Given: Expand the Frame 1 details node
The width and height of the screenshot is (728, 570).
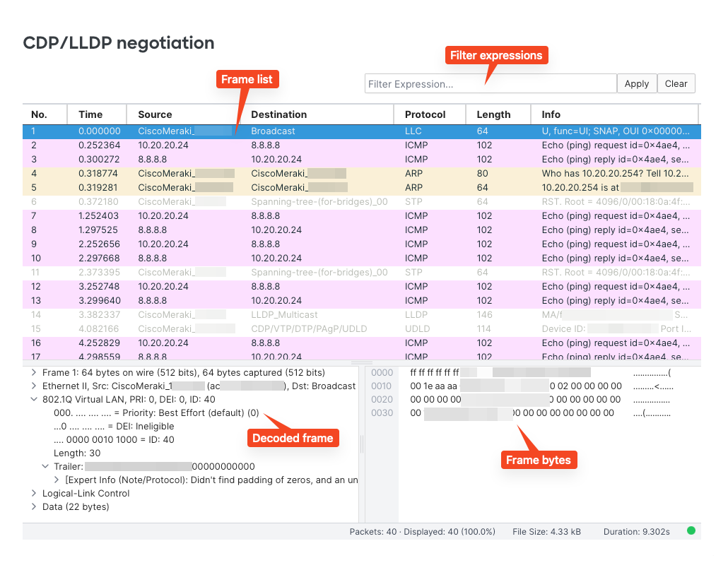Looking at the screenshot, I should (x=34, y=372).
